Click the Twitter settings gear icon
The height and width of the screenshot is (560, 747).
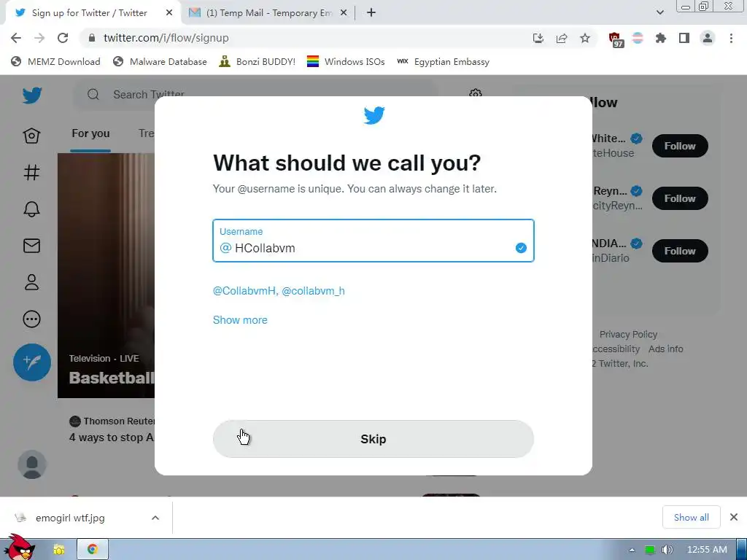click(476, 93)
